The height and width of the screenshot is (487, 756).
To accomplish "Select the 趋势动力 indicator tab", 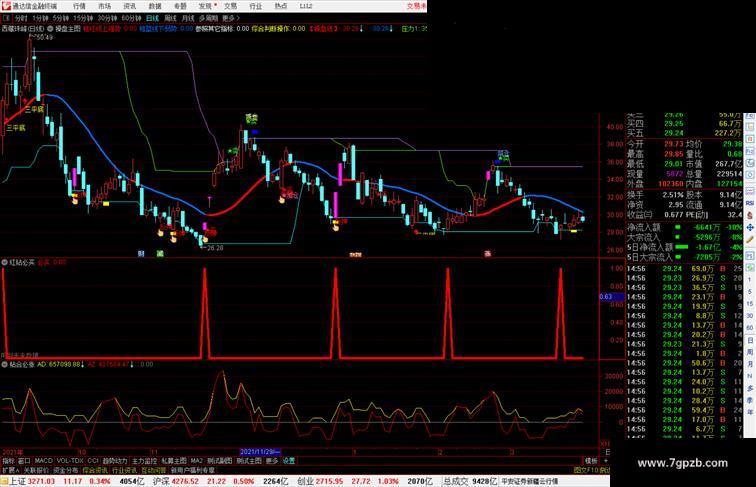I will (115, 461).
